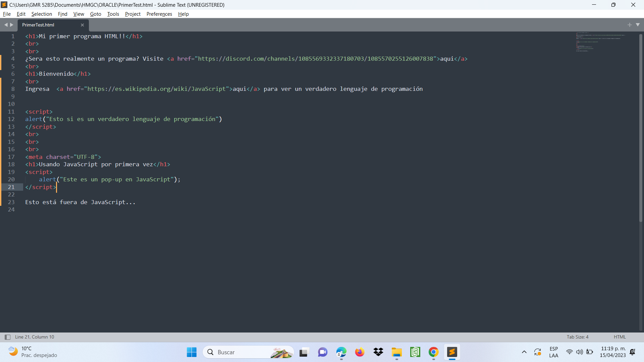
Task: Open the Edit menu
Action: (21, 14)
